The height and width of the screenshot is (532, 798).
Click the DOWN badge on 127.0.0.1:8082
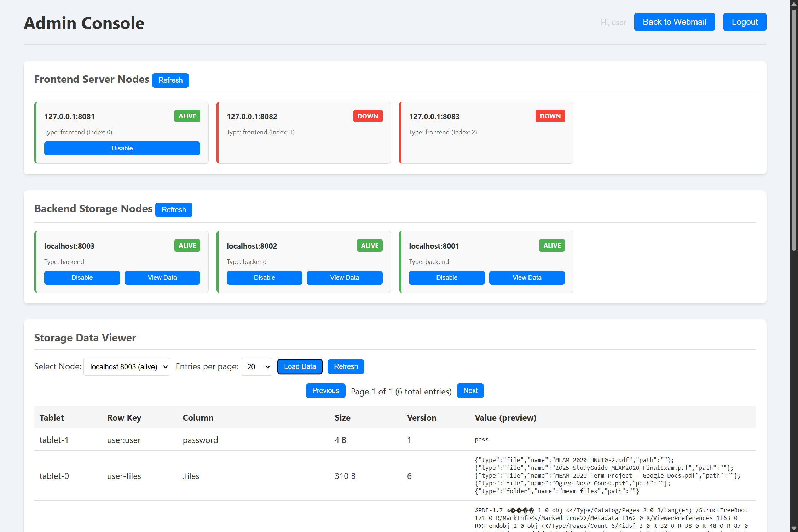pos(368,116)
